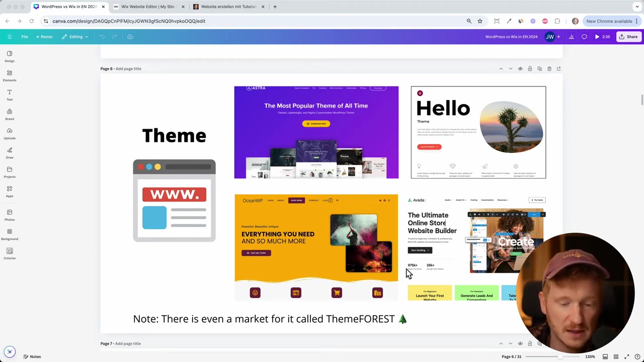The width and height of the screenshot is (644, 362).
Task: Click the ABP extension icon
Action: [x=545, y=21]
